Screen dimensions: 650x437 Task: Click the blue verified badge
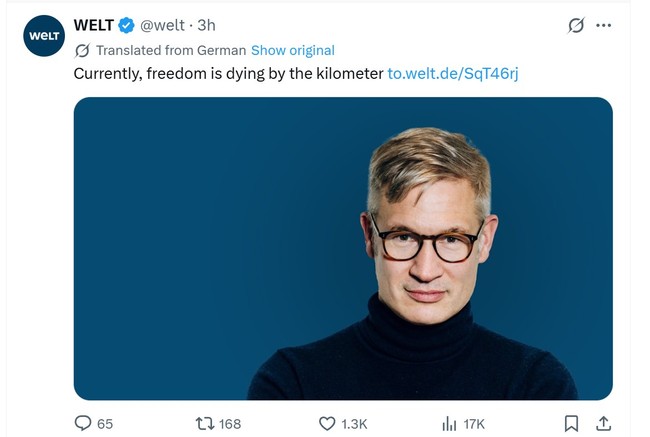pyautogui.click(x=128, y=25)
